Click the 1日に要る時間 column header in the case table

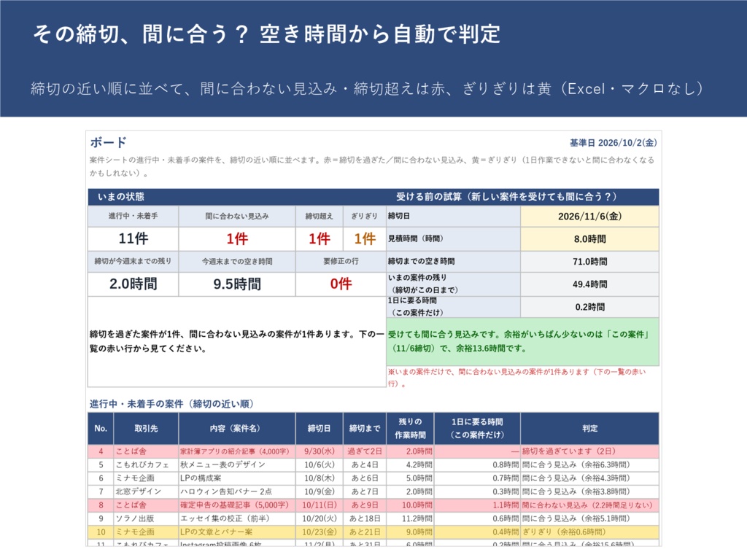tap(477, 429)
